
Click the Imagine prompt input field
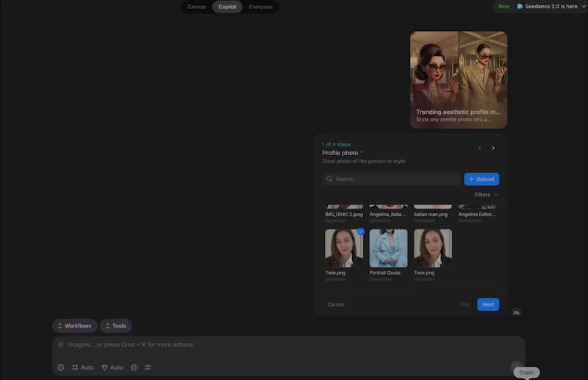[289, 345]
